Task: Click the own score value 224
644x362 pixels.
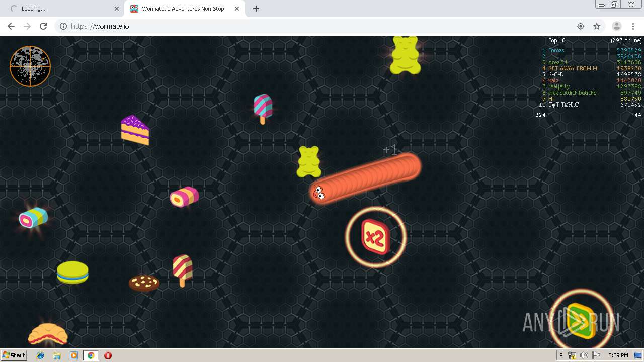Action: pyautogui.click(x=540, y=115)
